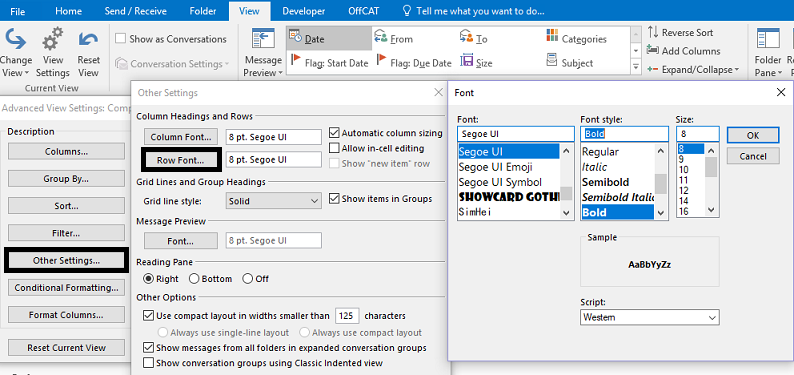
Task: Switch to the Home ribbon tab
Action: click(68, 11)
